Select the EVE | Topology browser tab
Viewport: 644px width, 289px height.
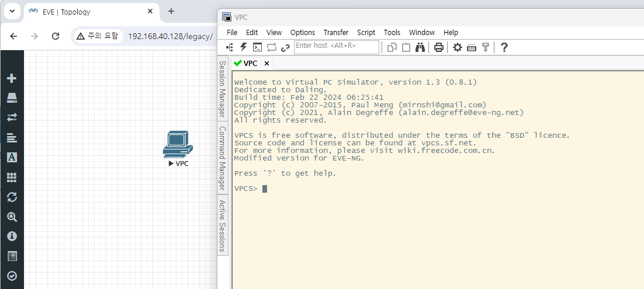click(91, 12)
